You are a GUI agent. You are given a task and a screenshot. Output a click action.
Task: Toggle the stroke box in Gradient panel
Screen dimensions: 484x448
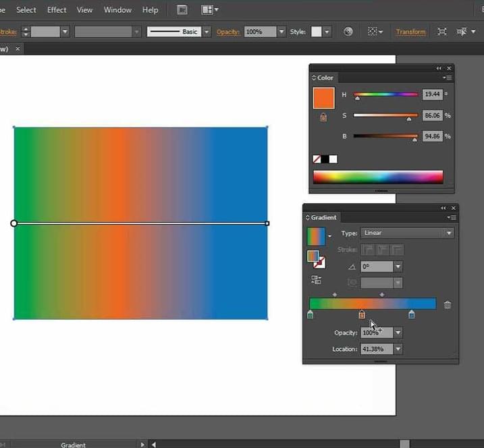[318, 262]
